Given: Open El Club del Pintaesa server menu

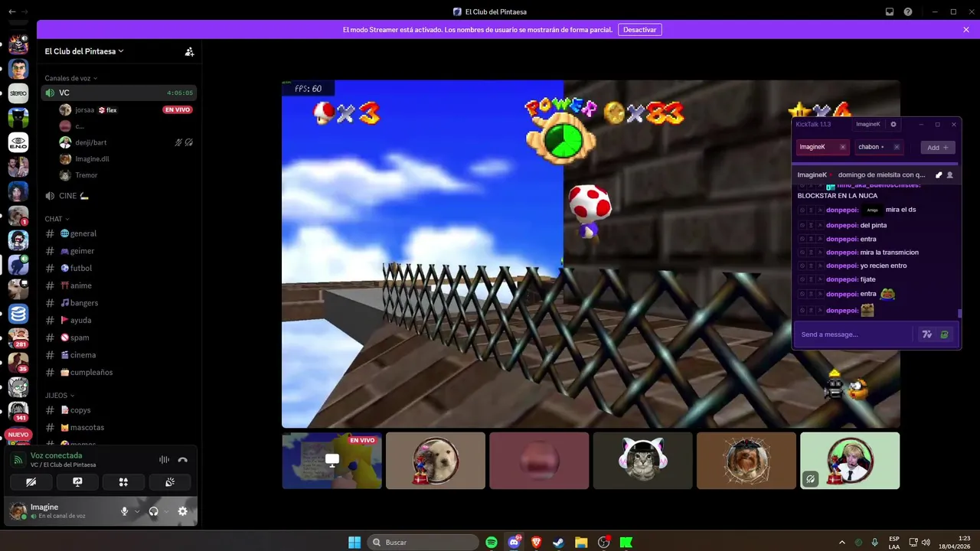Looking at the screenshot, I should tap(84, 51).
